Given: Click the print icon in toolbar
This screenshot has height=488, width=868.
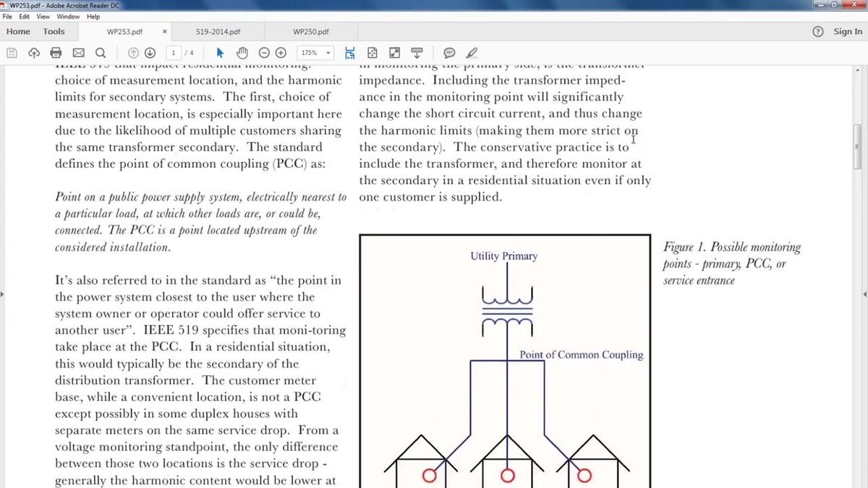Looking at the screenshot, I should pyautogui.click(x=56, y=53).
